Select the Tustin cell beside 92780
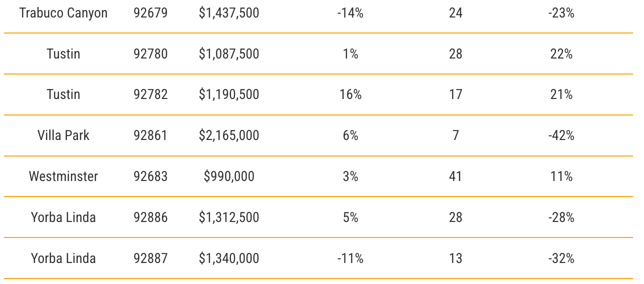The width and height of the screenshot is (644, 284). tap(63, 54)
